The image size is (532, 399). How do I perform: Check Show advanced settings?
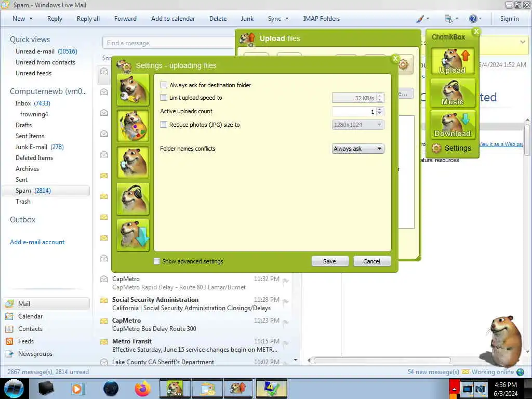(x=156, y=261)
